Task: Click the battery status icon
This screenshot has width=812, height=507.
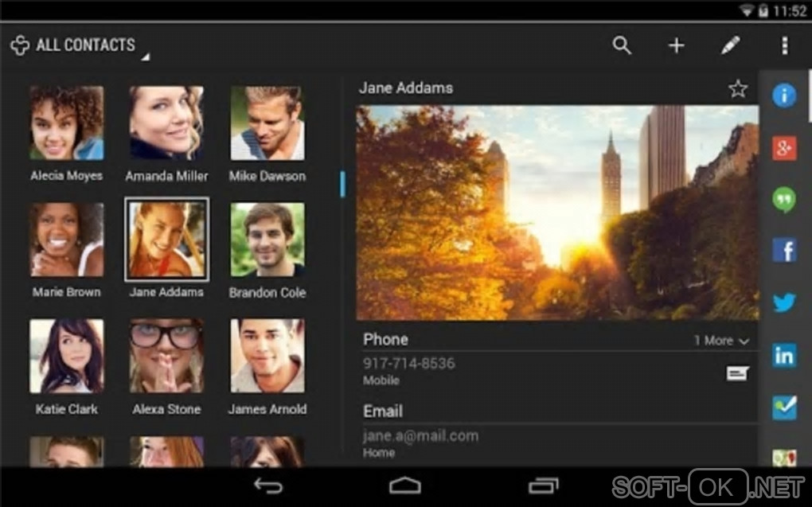Action: click(763, 11)
